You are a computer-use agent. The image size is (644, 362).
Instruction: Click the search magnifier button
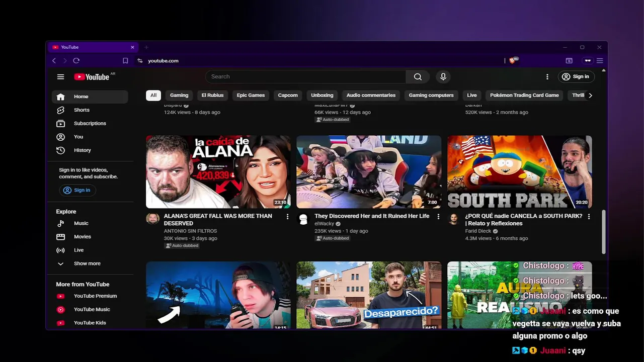418,76
